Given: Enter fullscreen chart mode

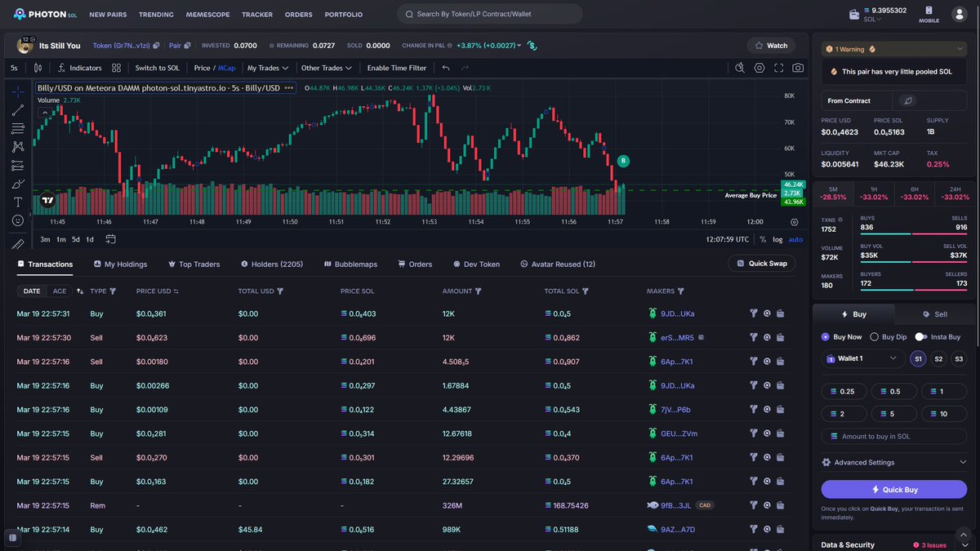Looking at the screenshot, I should pyautogui.click(x=779, y=68).
